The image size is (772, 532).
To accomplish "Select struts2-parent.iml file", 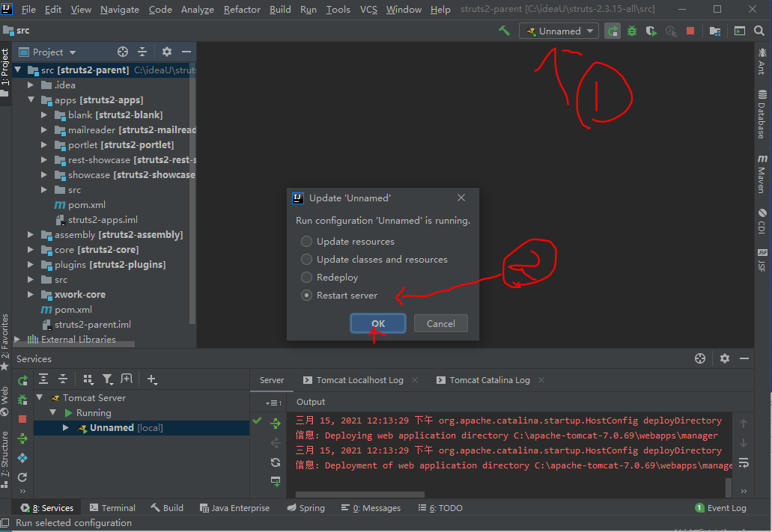I will pos(93,325).
